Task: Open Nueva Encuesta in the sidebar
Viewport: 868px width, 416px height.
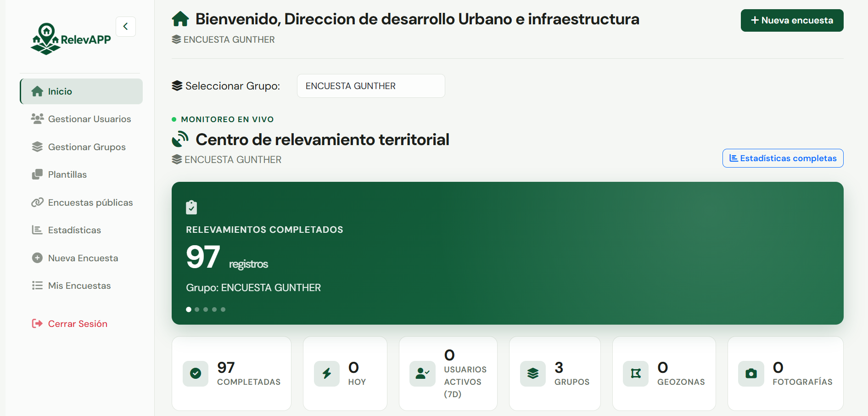Action: pos(81,258)
